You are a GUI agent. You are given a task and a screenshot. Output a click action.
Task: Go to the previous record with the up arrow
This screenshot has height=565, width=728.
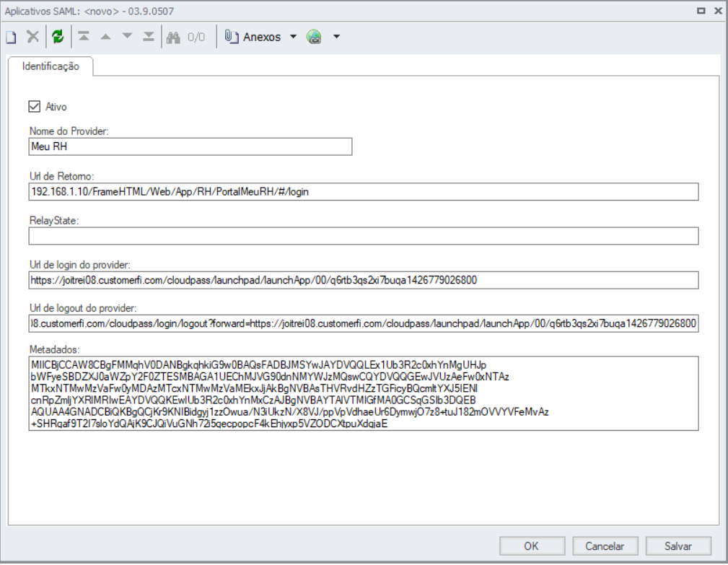click(105, 37)
